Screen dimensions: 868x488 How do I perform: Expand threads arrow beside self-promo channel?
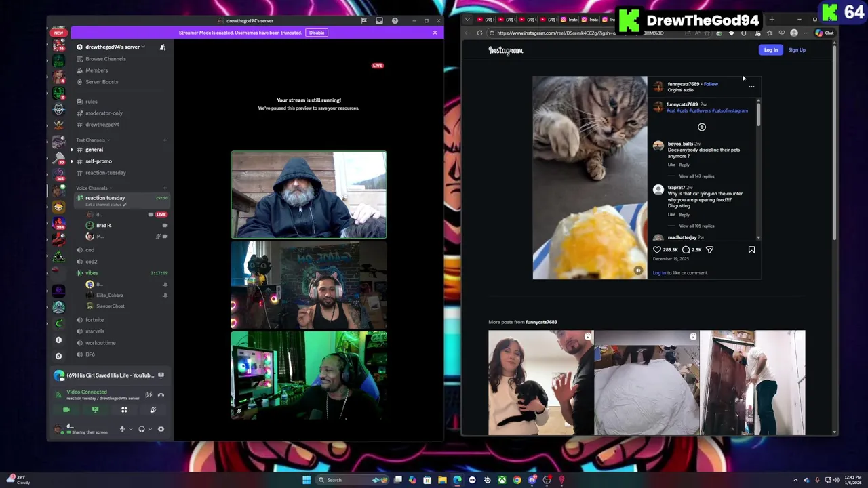(x=72, y=161)
